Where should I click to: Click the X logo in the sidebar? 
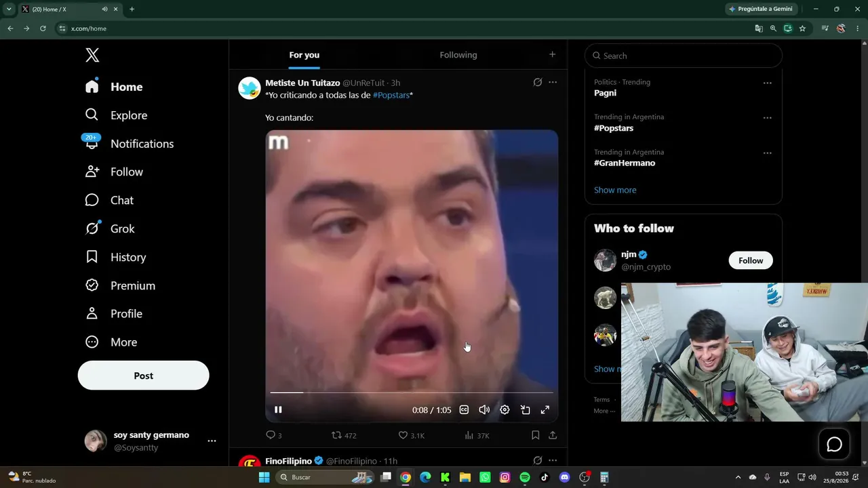(x=92, y=56)
